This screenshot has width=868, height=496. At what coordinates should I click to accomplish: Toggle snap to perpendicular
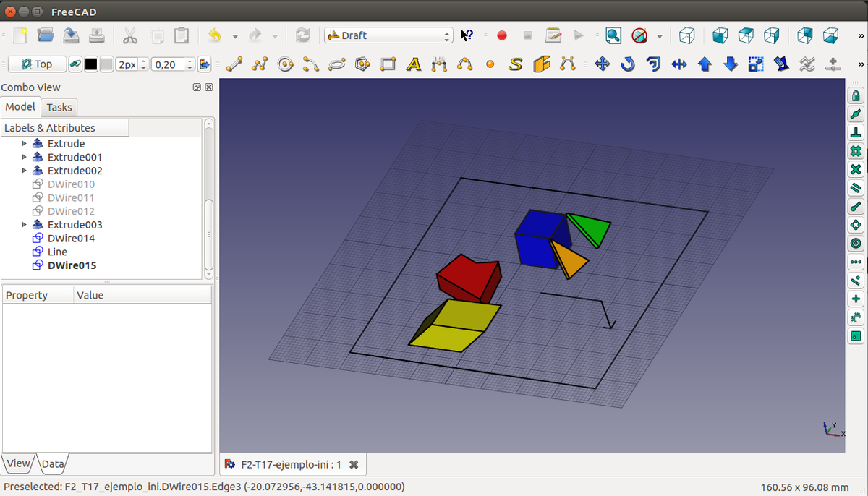[x=856, y=132]
